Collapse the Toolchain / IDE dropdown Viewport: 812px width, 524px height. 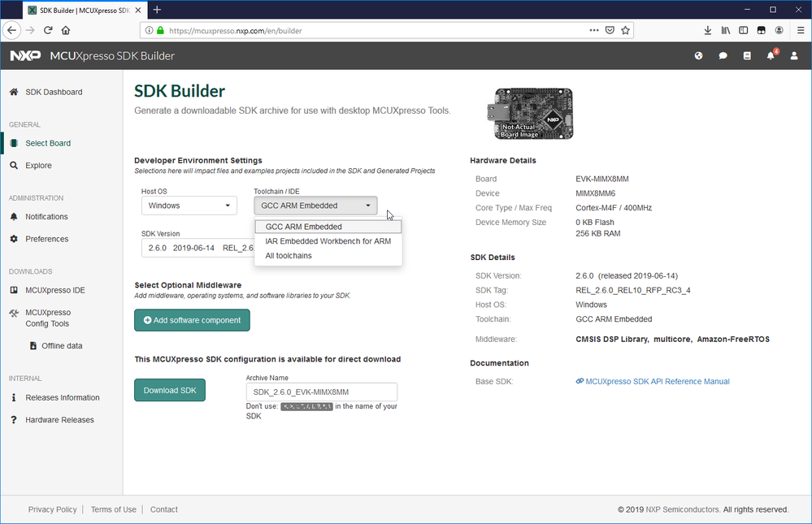(315, 206)
